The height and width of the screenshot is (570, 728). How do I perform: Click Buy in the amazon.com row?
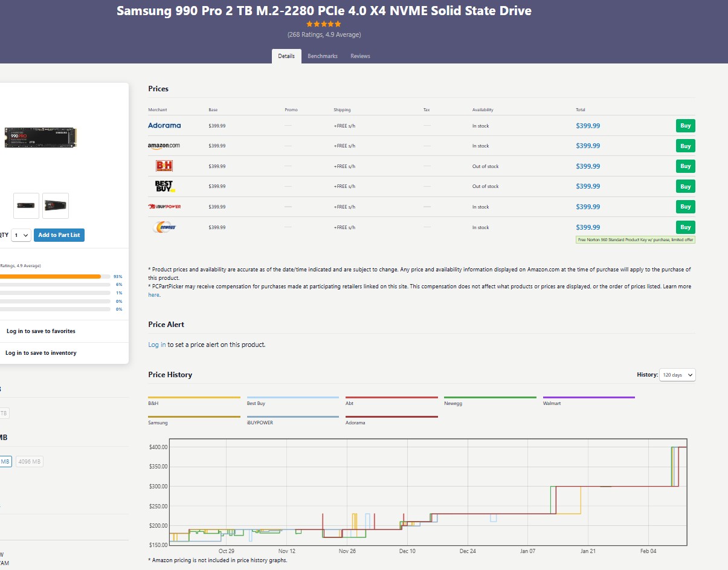point(686,146)
